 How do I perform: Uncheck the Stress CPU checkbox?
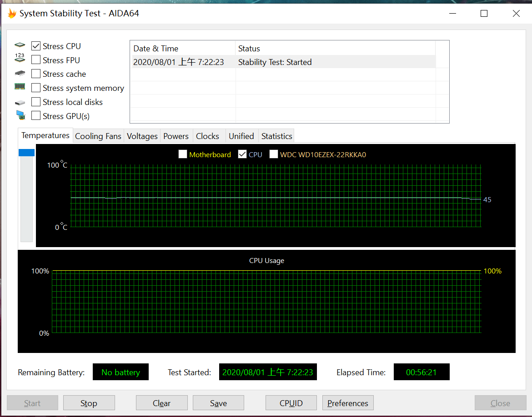tap(35, 46)
